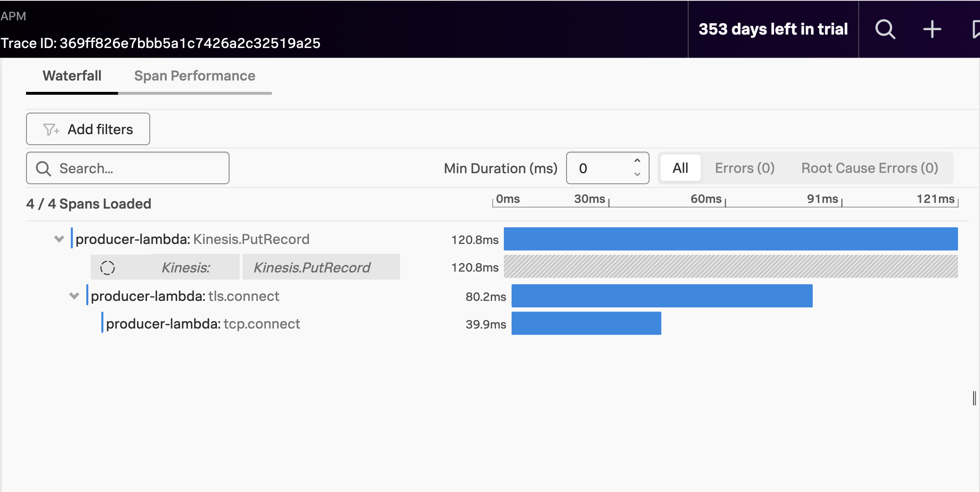Click the magnifier icon in the span search bar

(44, 168)
